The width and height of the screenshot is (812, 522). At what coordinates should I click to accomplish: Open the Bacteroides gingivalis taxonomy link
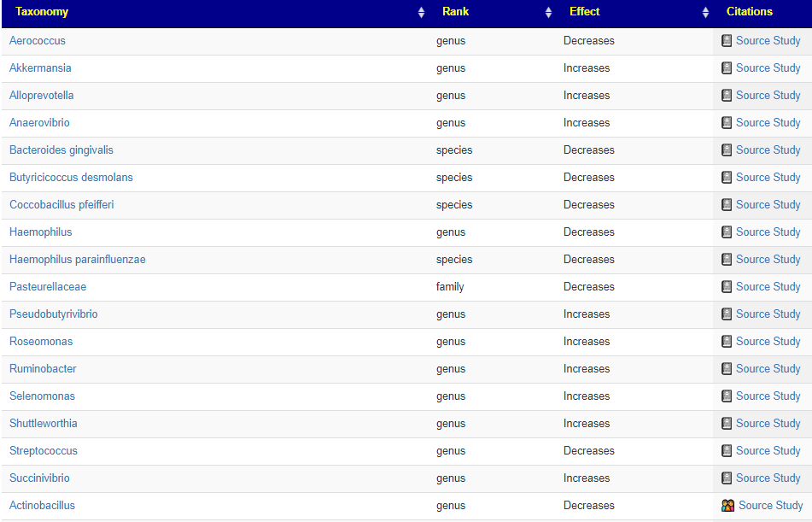point(61,150)
